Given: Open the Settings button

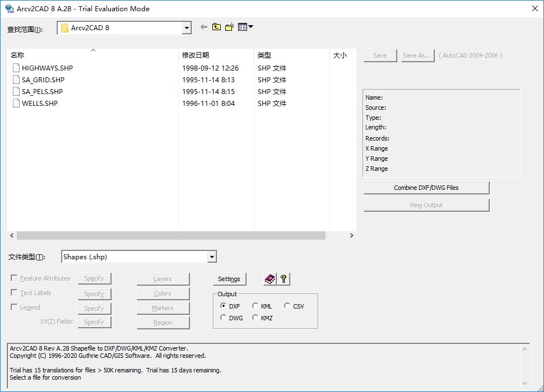Looking at the screenshot, I should (229, 279).
